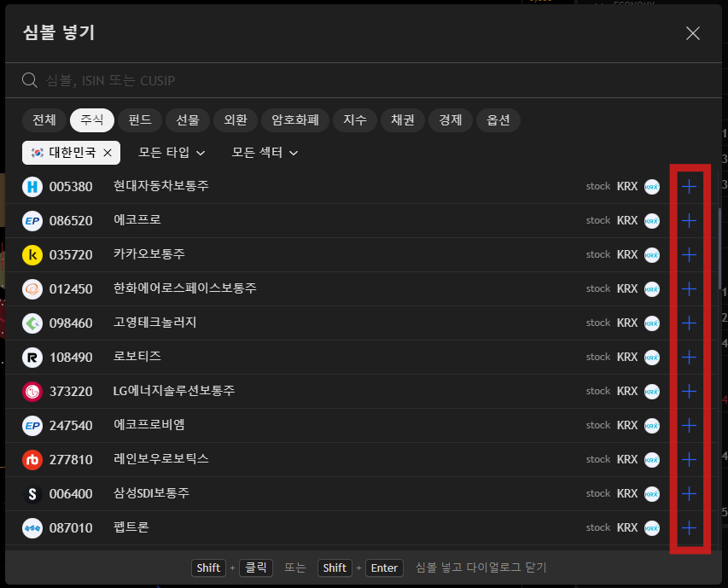Click ticker code 087010

point(71,528)
